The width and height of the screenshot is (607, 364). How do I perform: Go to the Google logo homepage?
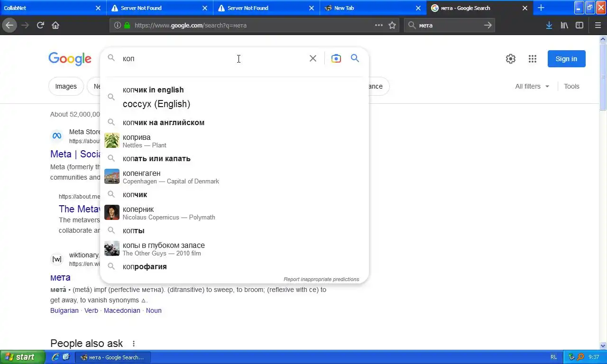[x=70, y=59]
